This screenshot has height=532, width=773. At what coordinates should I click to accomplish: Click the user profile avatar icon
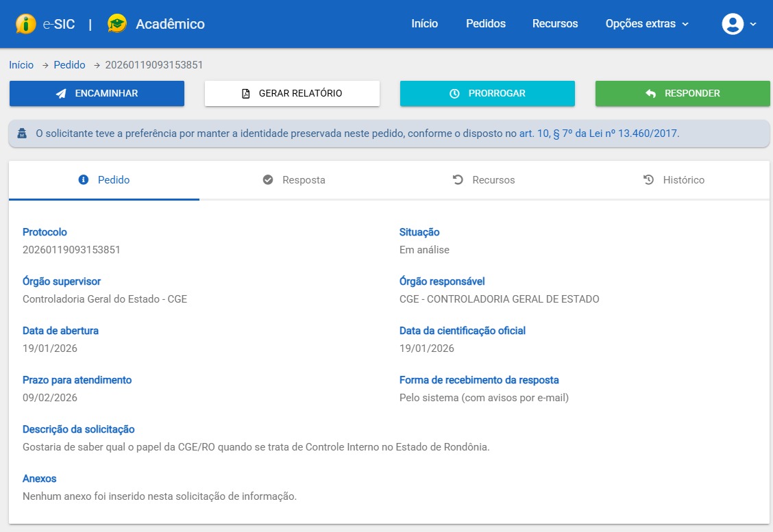pos(733,24)
